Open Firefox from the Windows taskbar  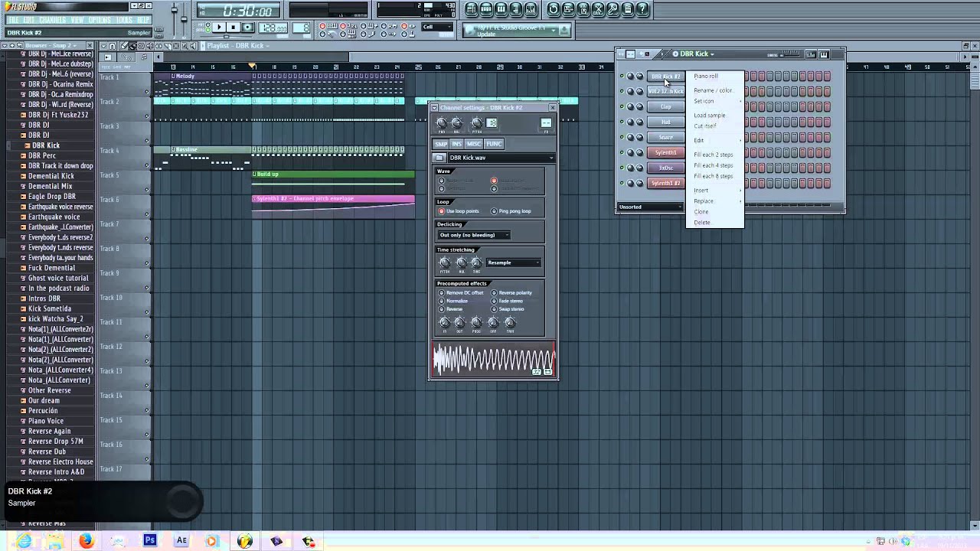86,541
